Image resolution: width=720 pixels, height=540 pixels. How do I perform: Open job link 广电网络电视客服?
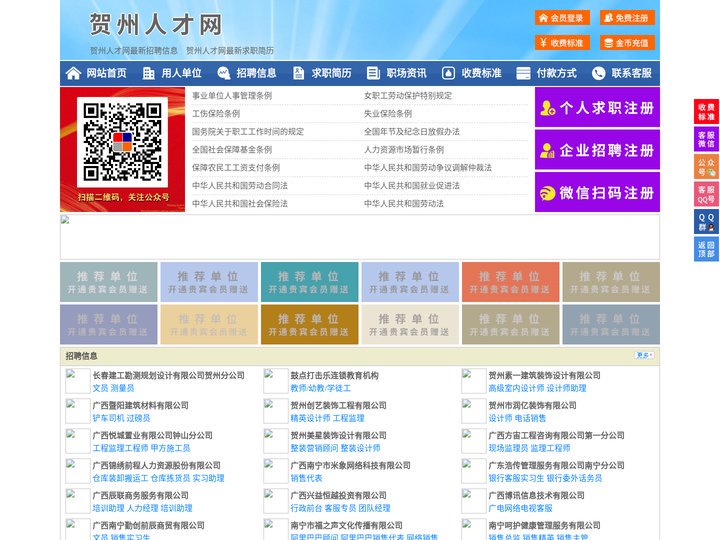(520, 508)
